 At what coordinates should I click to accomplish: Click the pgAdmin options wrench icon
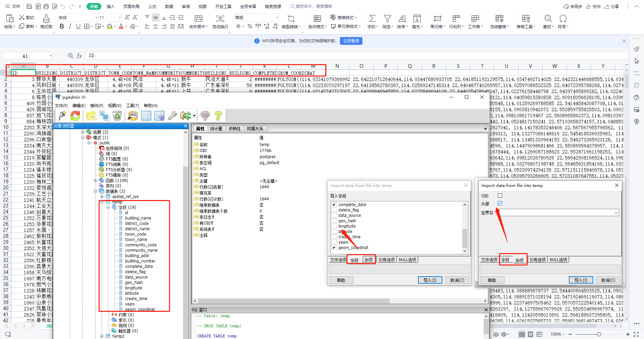click(172, 116)
